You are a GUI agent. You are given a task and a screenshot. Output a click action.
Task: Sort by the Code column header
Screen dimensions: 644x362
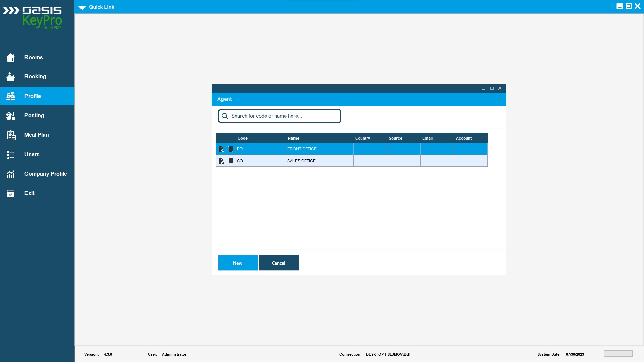243,138
